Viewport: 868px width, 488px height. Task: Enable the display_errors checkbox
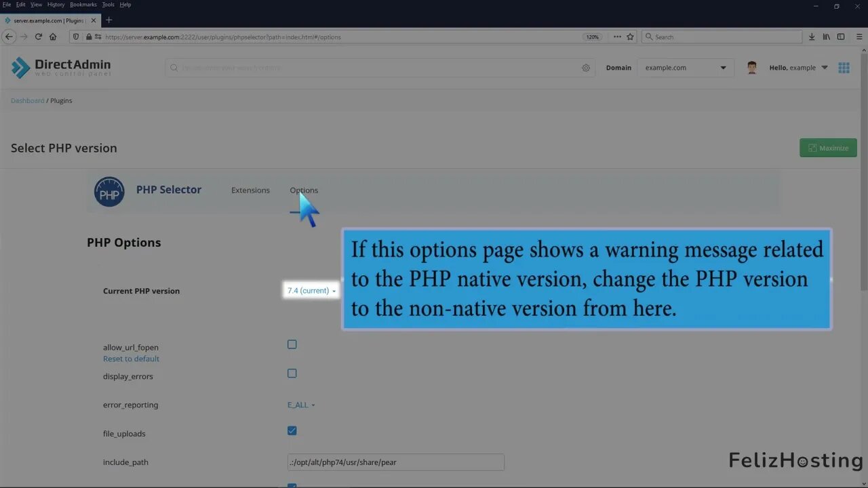(x=292, y=373)
